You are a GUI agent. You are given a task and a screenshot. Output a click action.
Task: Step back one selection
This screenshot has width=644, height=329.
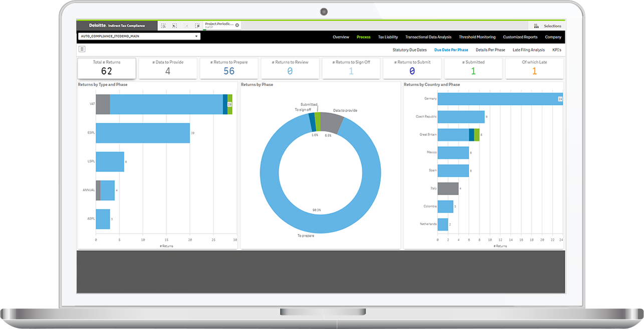click(x=174, y=26)
